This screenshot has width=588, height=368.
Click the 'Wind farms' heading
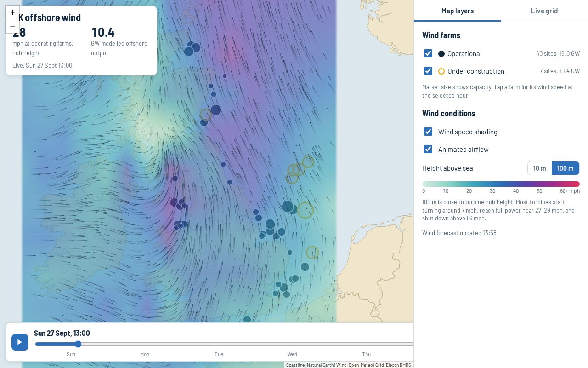[x=441, y=35]
